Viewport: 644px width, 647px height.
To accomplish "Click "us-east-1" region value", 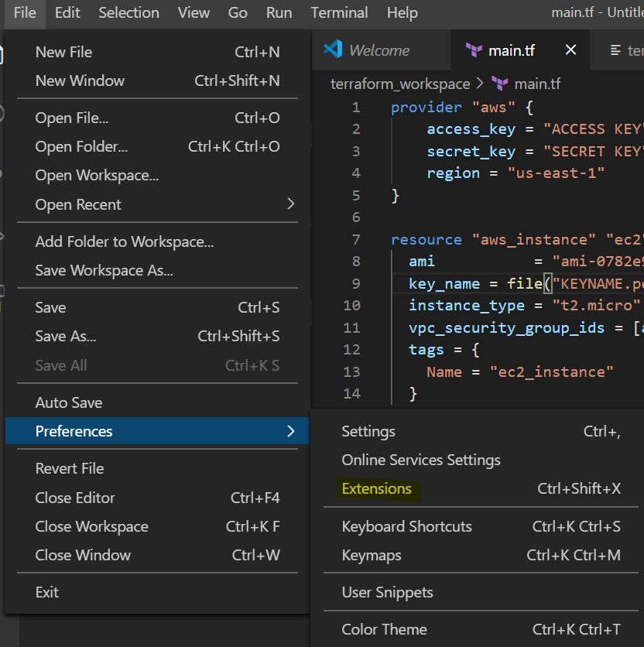I will click(556, 173).
